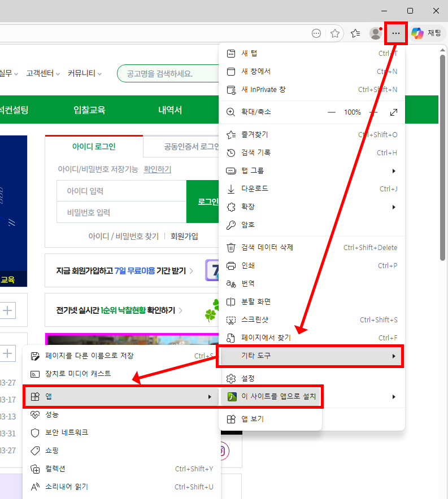This screenshot has height=499, width=448.
Task: Open the favorites list toolbar icon
Action: (x=355, y=33)
